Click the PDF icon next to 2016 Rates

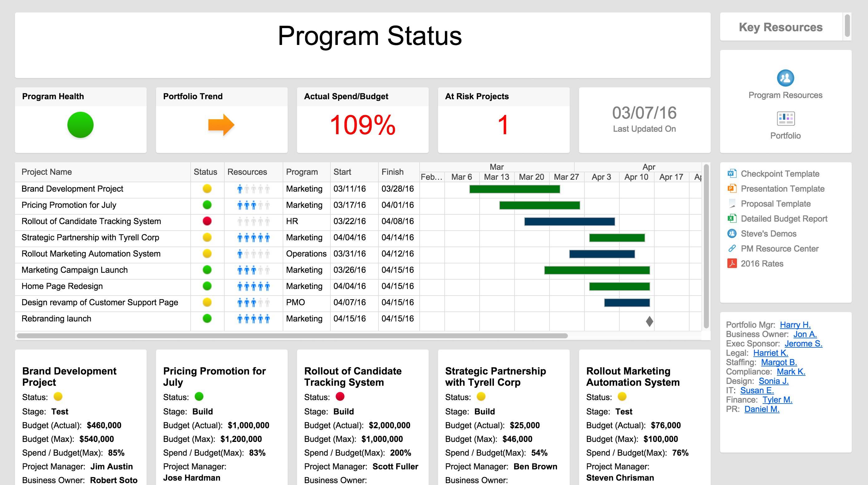pyautogui.click(x=732, y=263)
